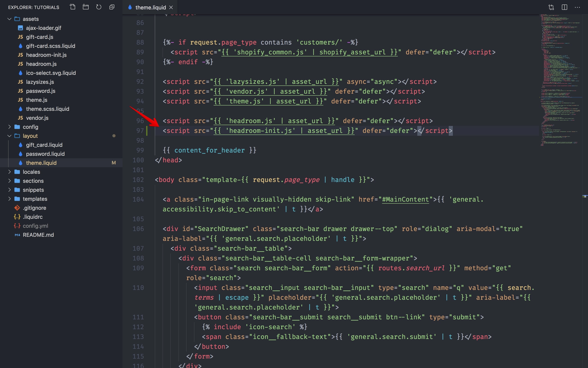Screen dimensions: 588x368
Task: Open vendor.js in the file tree
Action: 61,118
